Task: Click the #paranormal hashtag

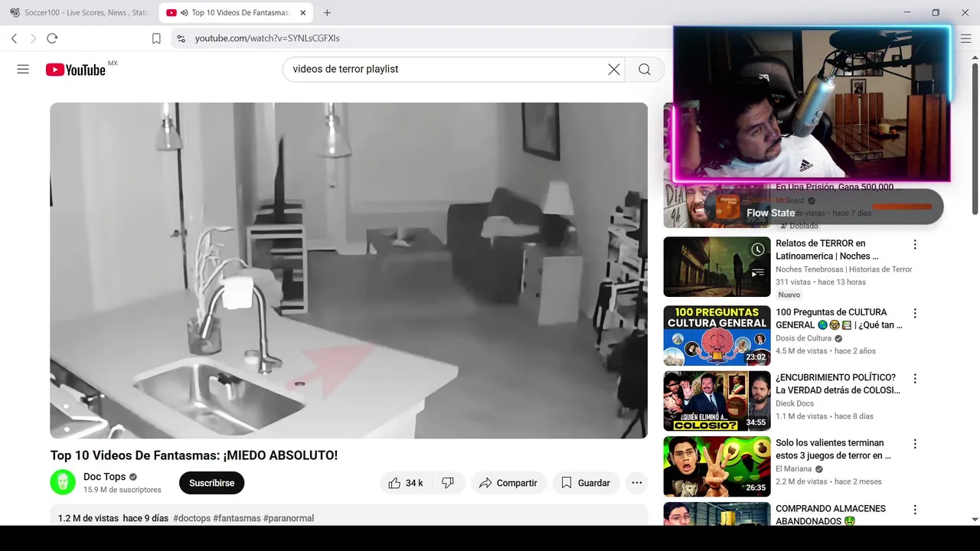Action: tap(289, 518)
